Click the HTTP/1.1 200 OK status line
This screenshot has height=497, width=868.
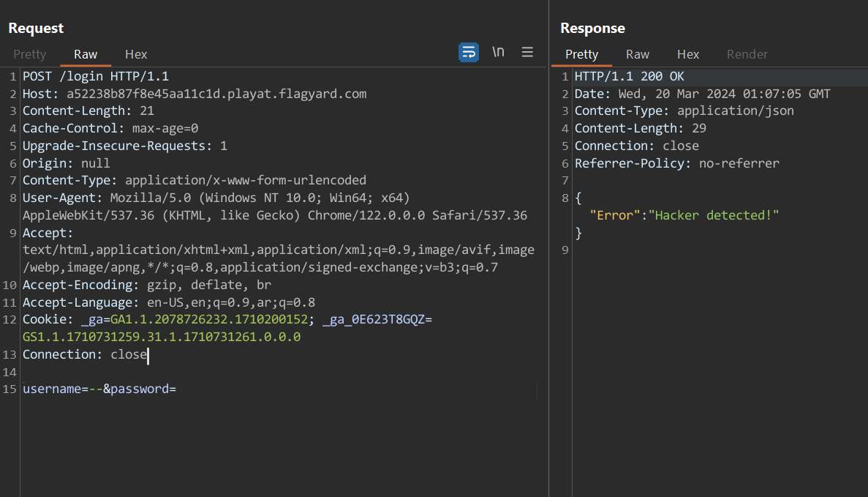tap(629, 76)
